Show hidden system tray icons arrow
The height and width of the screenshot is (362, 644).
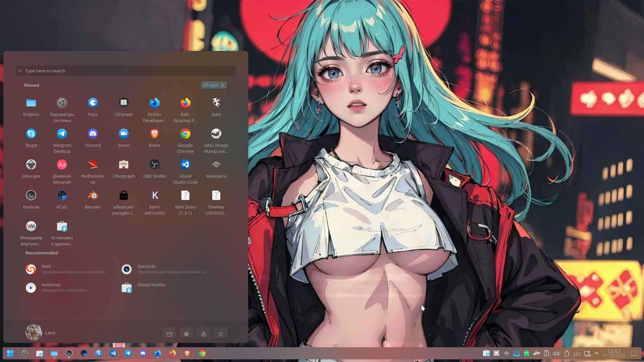tap(596, 353)
